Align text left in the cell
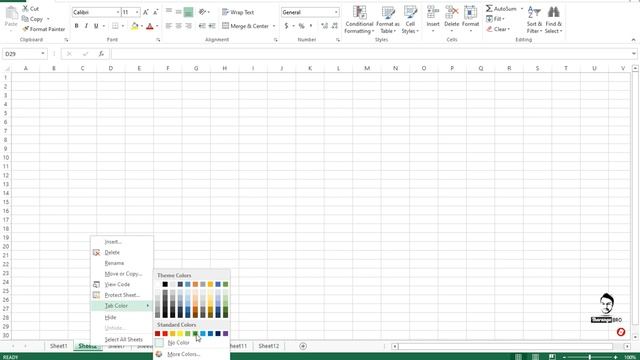The image size is (640, 360). pyautogui.click(x=169, y=26)
